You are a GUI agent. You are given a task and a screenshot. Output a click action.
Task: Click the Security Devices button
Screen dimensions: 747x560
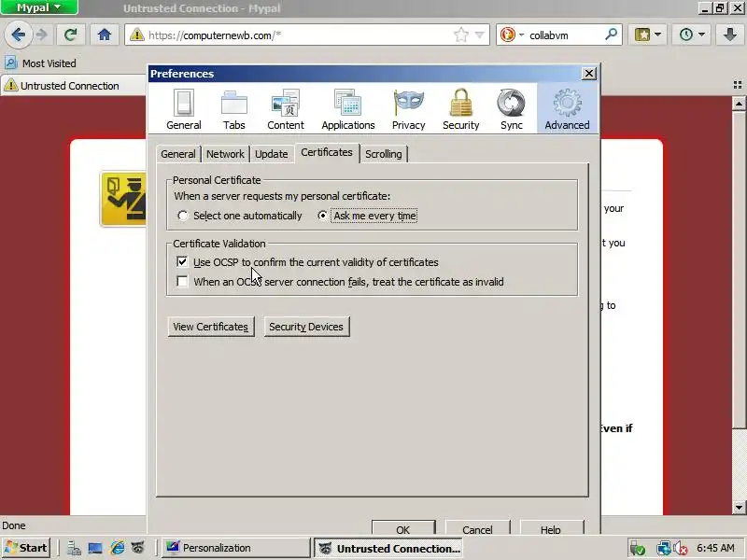point(306,327)
